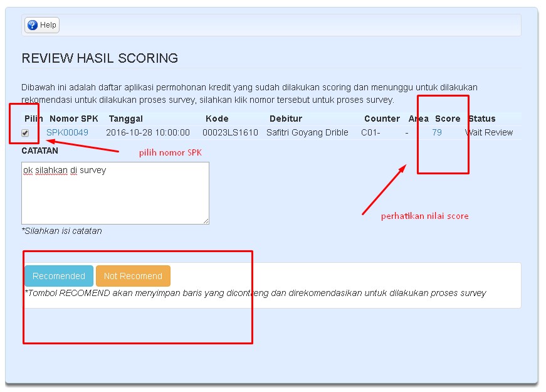Open Help from the top panel

(41, 25)
